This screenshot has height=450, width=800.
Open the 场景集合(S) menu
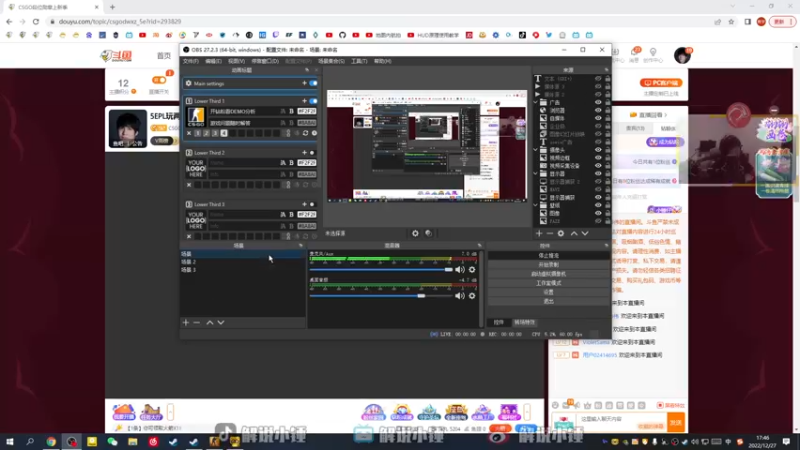(x=331, y=61)
